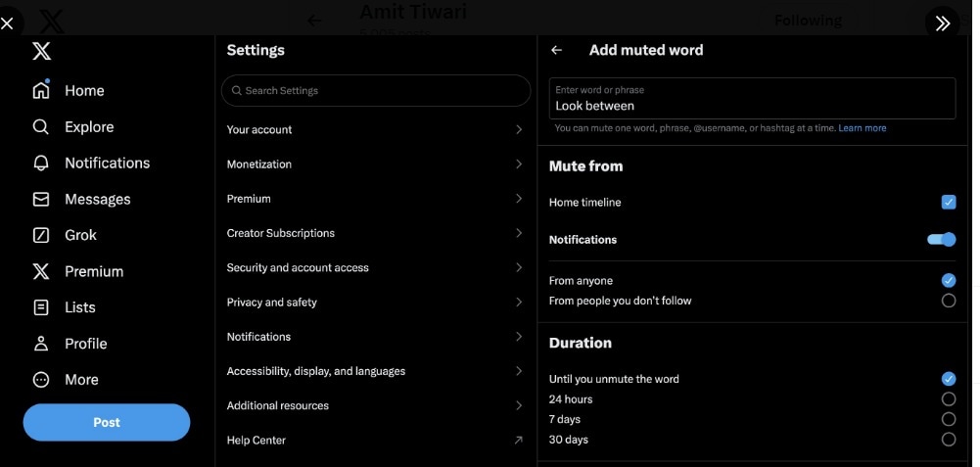The height and width of the screenshot is (467, 980).
Task: Follow the Learn more link
Action: tap(862, 128)
